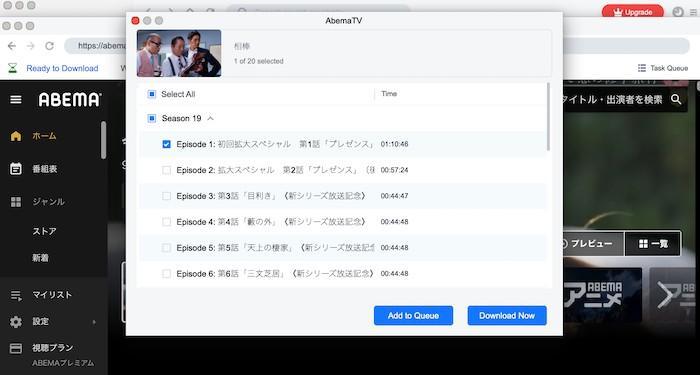This screenshot has height=375, width=700.
Task: Select ジャンル label in sidebar
Action: point(48,202)
